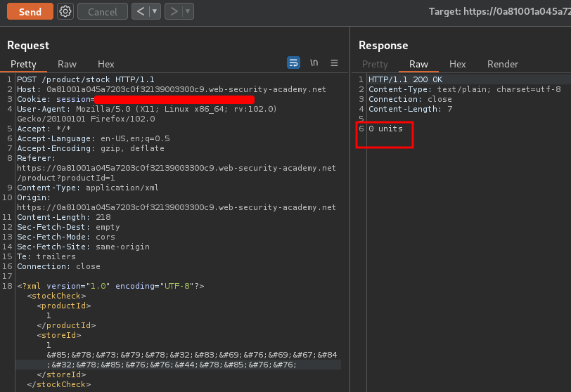Click the Accept-Encoding: gzip, deflate header
Image resolution: width=571 pixels, height=392 pixels.
[90, 148]
